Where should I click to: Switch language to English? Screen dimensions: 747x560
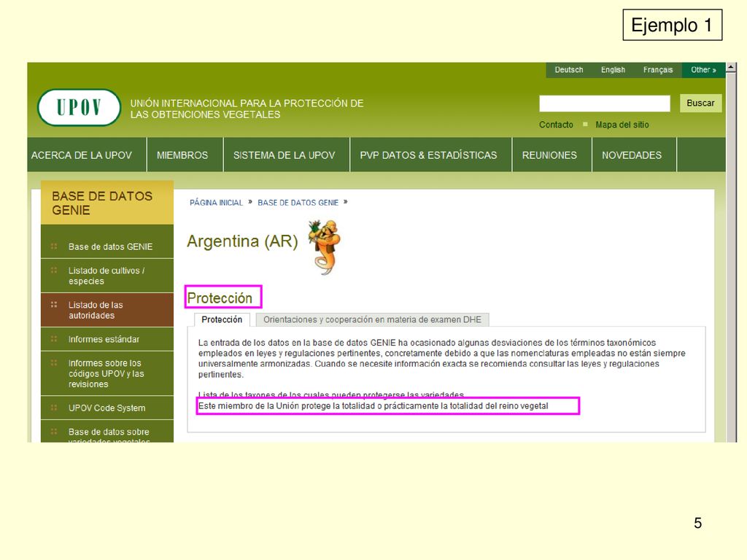click(x=613, y=70)
